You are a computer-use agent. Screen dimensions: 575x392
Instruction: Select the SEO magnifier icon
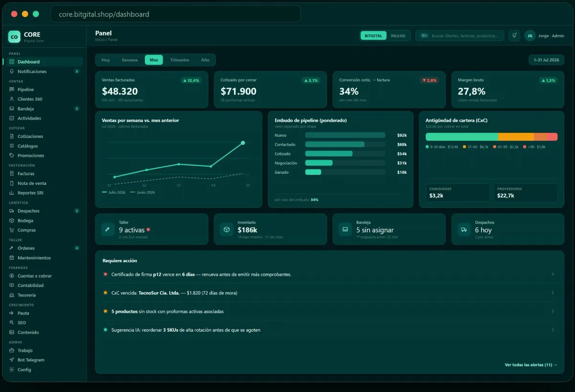tap(12, 323)
